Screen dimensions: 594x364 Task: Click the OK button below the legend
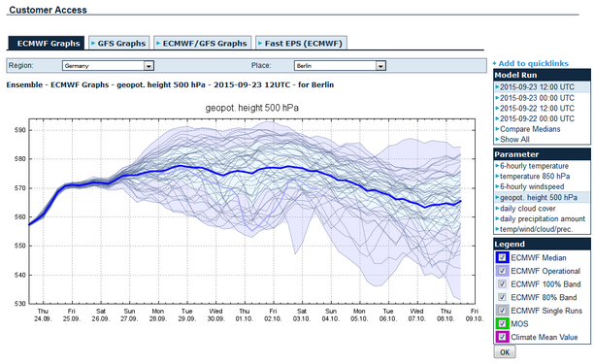[x=505, y=352]
